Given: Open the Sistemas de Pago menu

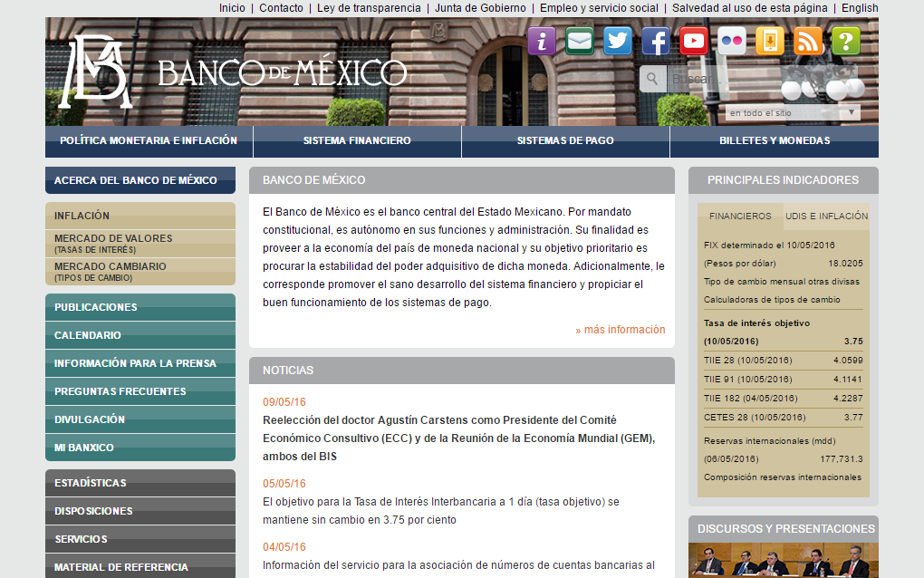Looking at the screenshot, I should pos(565,140).
